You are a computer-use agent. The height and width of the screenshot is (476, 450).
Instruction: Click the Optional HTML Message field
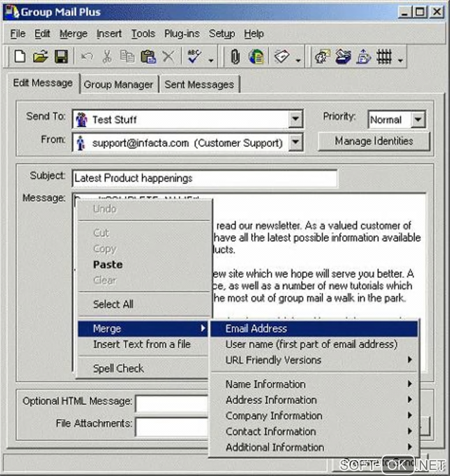[x=172, y=403]
